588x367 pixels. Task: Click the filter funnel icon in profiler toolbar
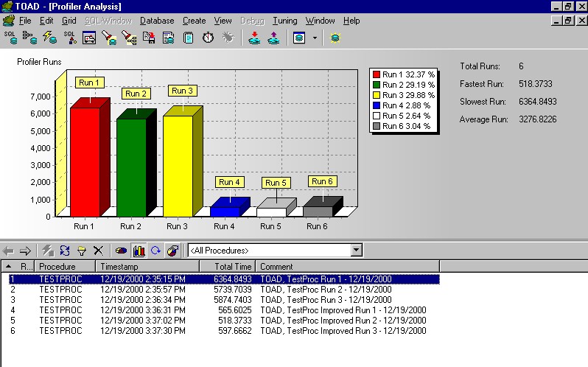tap(81, 251)
